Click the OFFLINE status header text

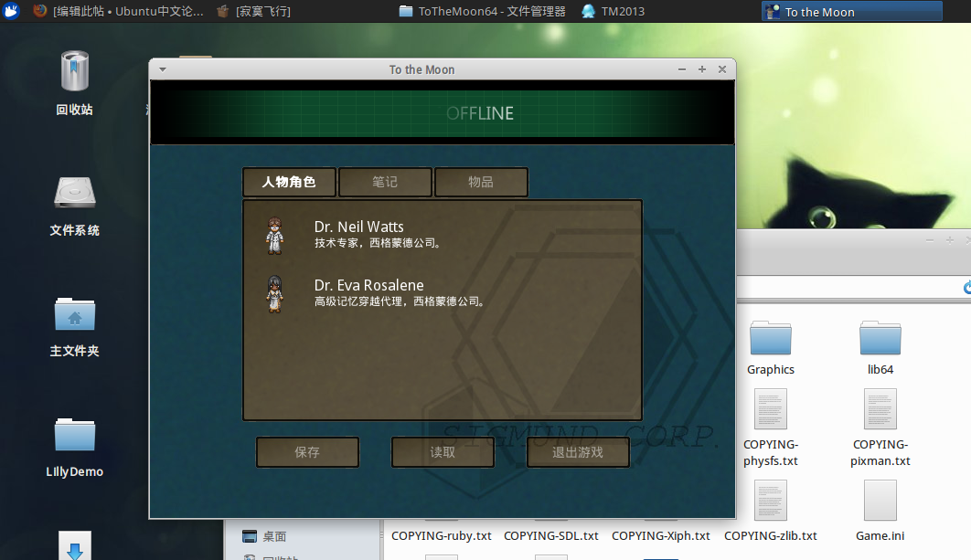480,113
